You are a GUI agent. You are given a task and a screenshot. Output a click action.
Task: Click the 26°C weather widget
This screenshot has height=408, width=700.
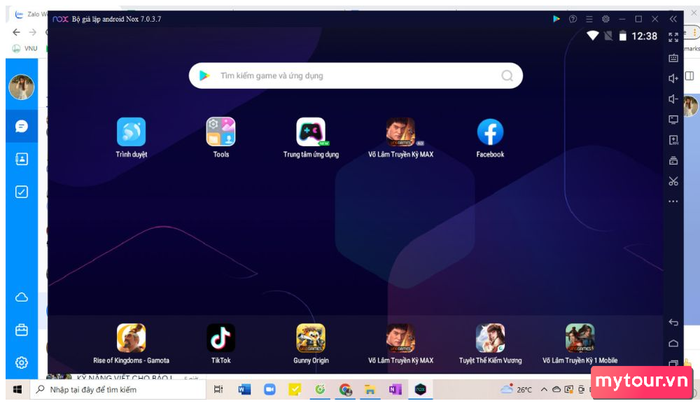[517, 389]
